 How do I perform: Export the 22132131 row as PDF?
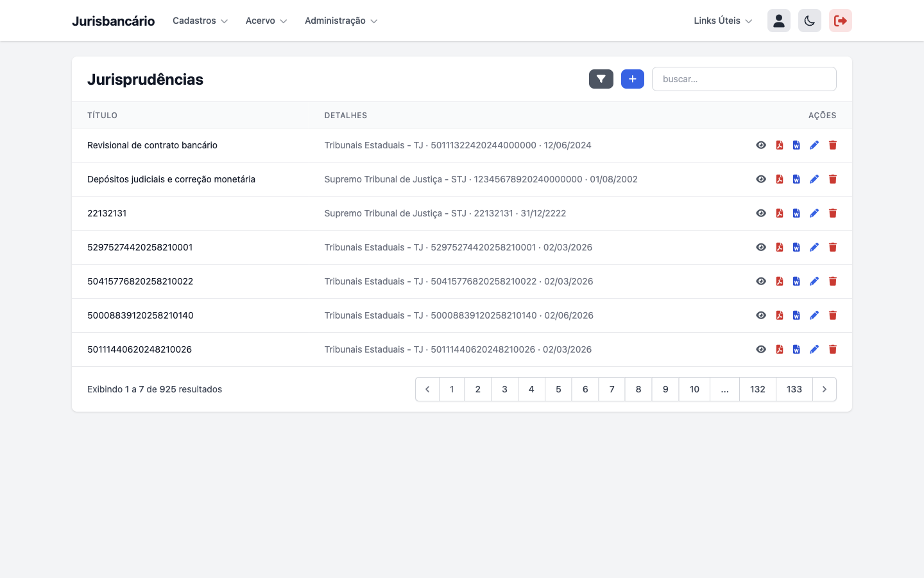780,213
